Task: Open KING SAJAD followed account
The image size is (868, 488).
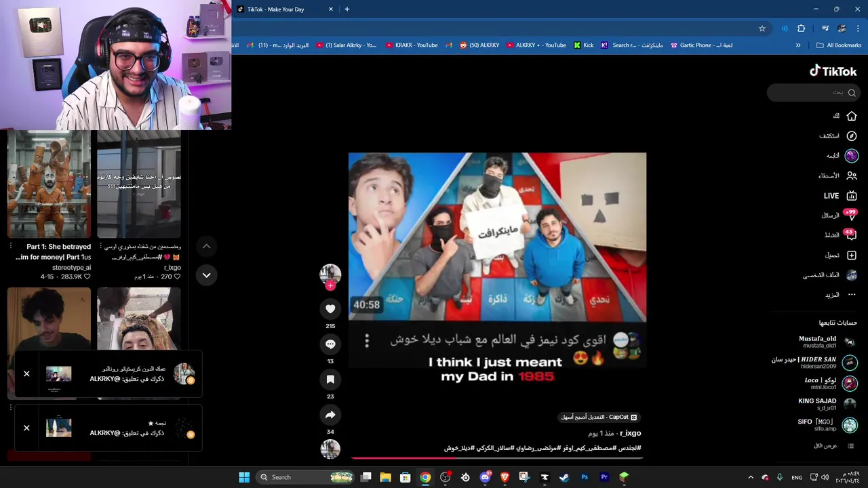Action: pyautogui.click(x=827, y=405)
